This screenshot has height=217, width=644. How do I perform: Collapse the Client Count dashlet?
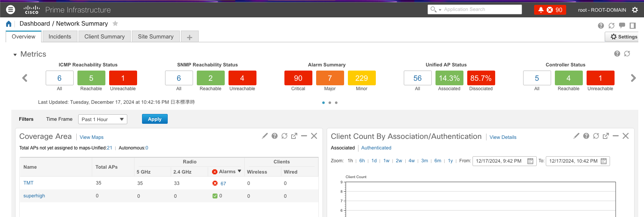tap(616, 136)
